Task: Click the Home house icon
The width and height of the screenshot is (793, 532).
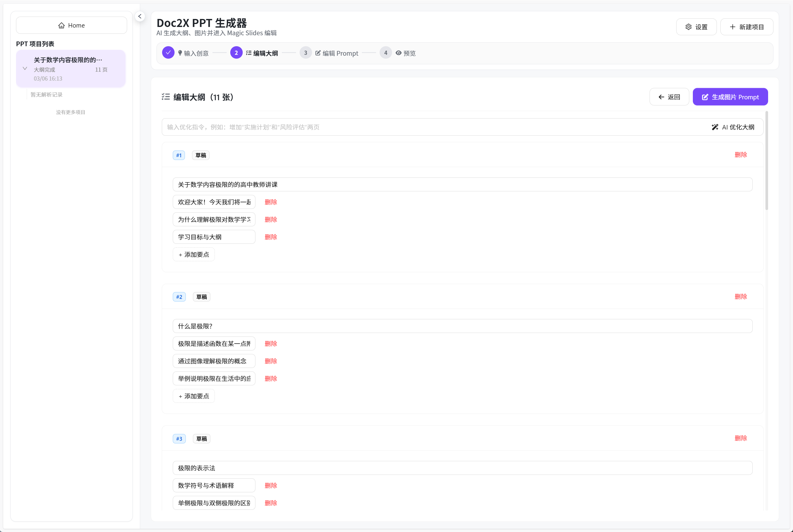Action: point(61,25)
